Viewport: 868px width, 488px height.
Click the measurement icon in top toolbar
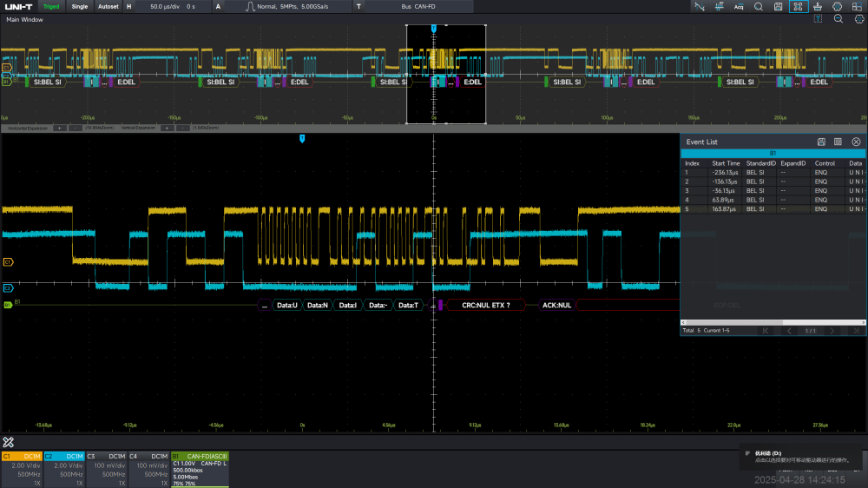(719, 6)
